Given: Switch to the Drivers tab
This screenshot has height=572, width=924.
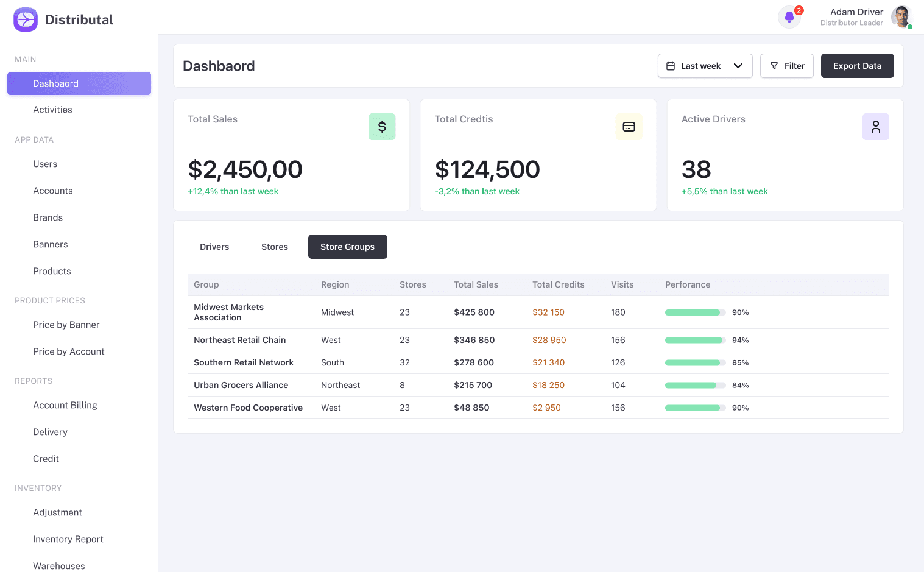Looking at the screenshot, I should click(x=214, y=247).
